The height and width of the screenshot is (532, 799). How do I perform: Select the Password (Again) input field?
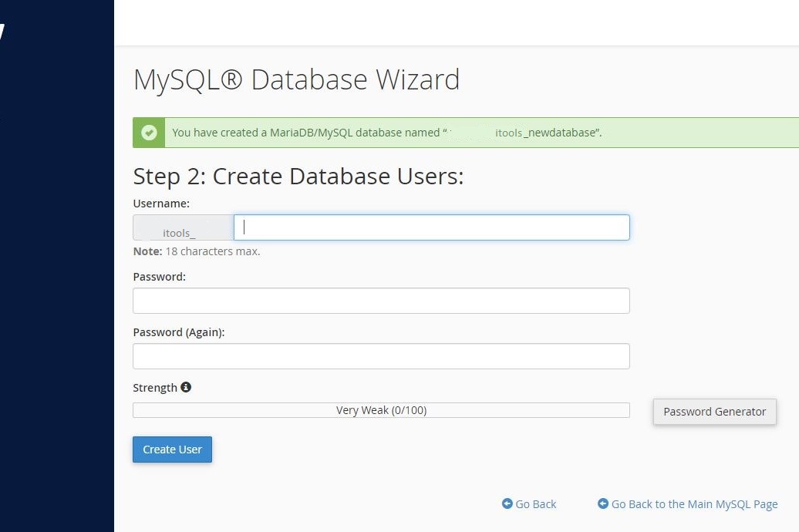(381, 356)
